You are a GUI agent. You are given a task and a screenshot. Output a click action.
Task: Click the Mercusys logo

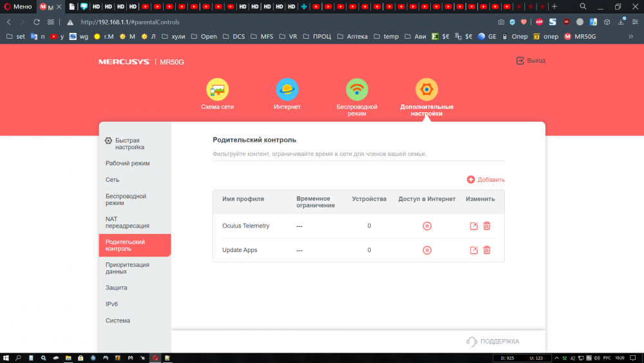(x=124, y=62)
